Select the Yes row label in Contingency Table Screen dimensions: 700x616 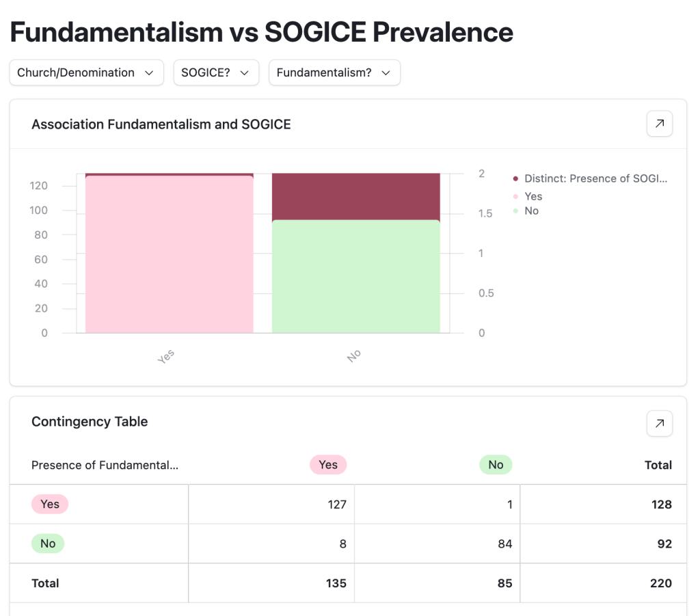pos(50,505)
